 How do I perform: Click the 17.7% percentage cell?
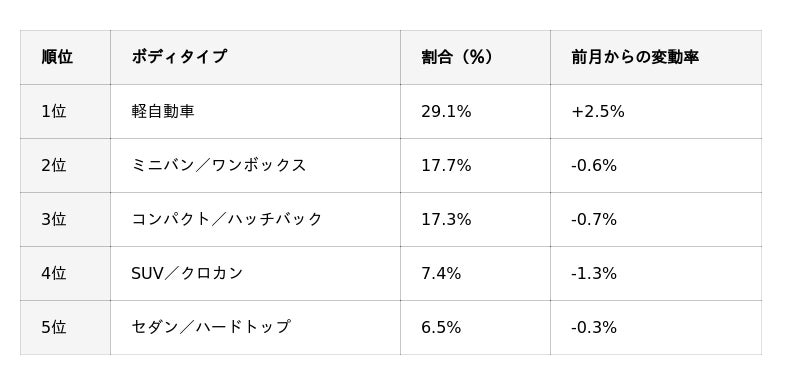[475, 165]
